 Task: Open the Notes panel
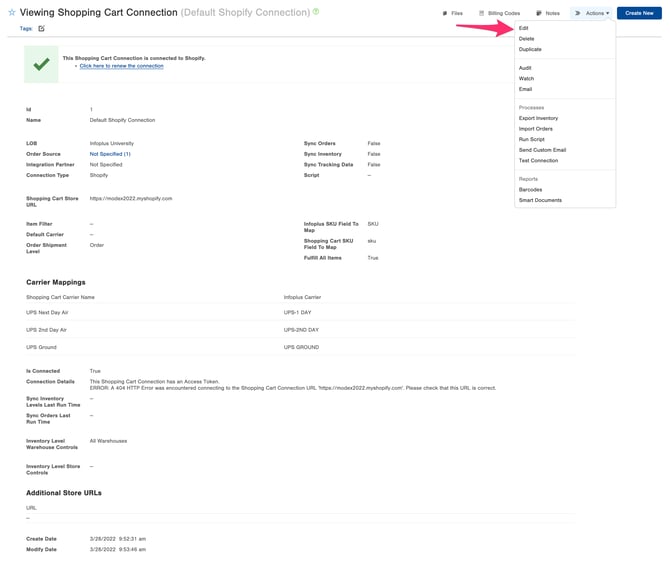click(x=548, y=13)
